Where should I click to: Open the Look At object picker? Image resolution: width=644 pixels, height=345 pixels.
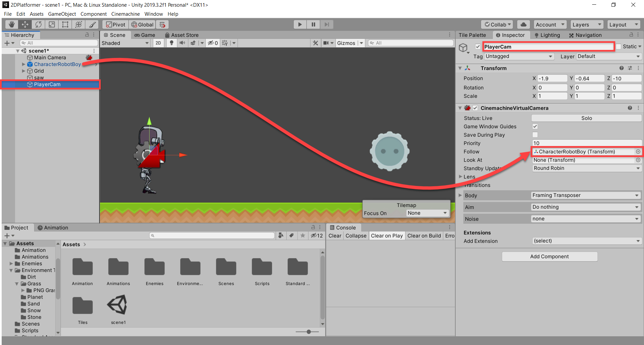click(x=638, y=160)
